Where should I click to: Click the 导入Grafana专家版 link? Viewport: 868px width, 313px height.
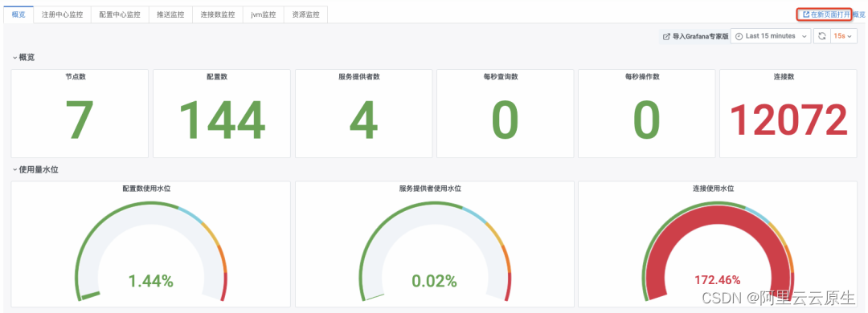695,36
